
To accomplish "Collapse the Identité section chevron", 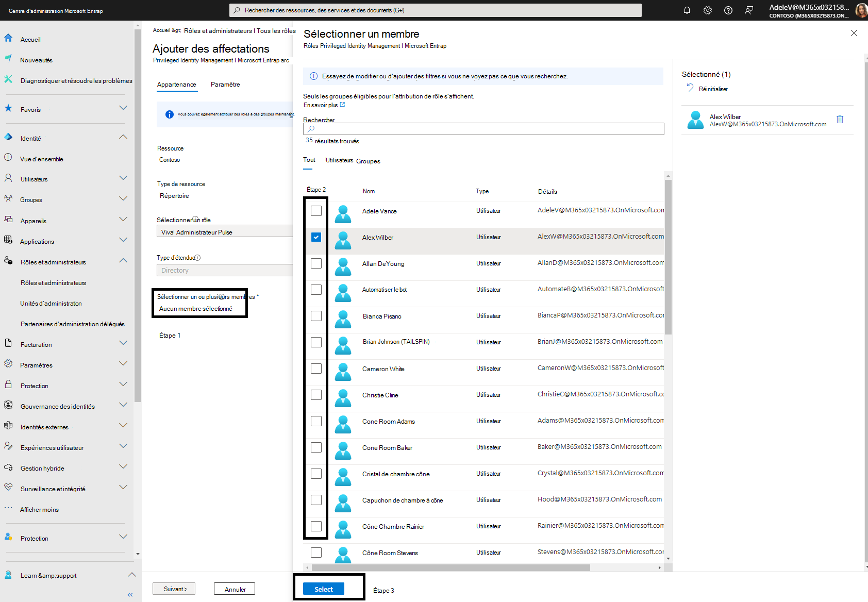I will point(123,137).
